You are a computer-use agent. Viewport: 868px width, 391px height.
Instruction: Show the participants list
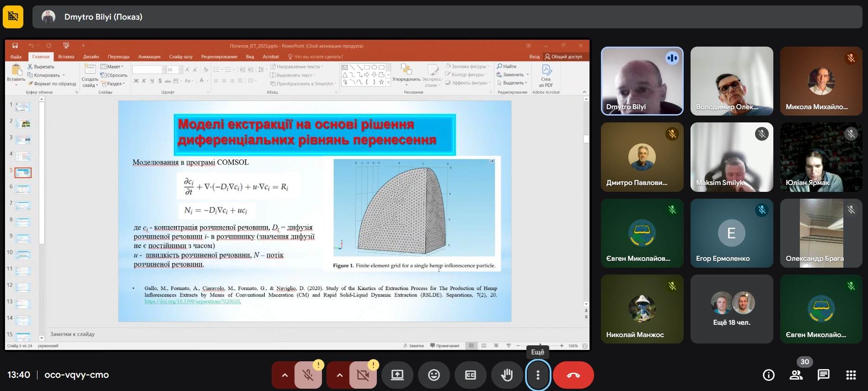pos(796,375)
